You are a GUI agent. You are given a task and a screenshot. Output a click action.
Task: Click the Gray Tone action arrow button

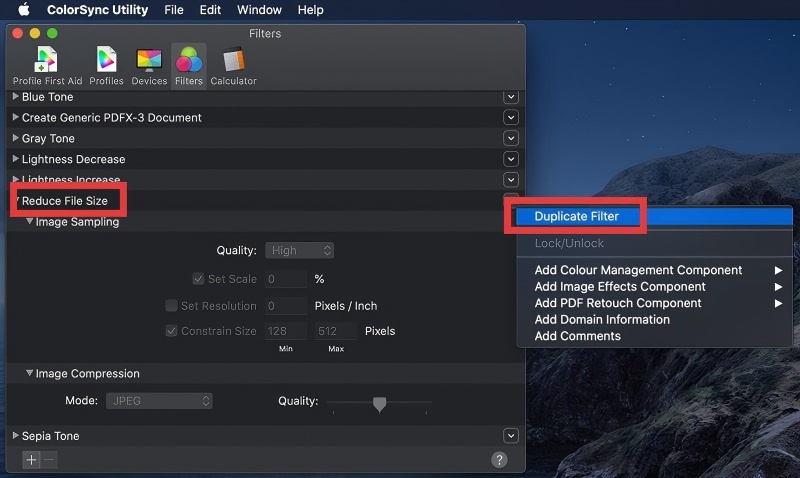(510, 139)
